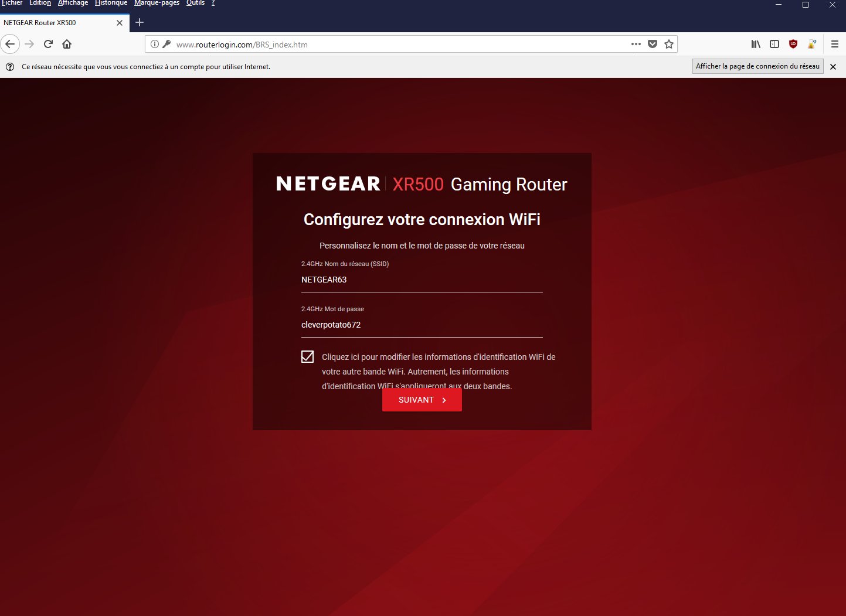Edit the 2.4GHz password field

(422, 325)
